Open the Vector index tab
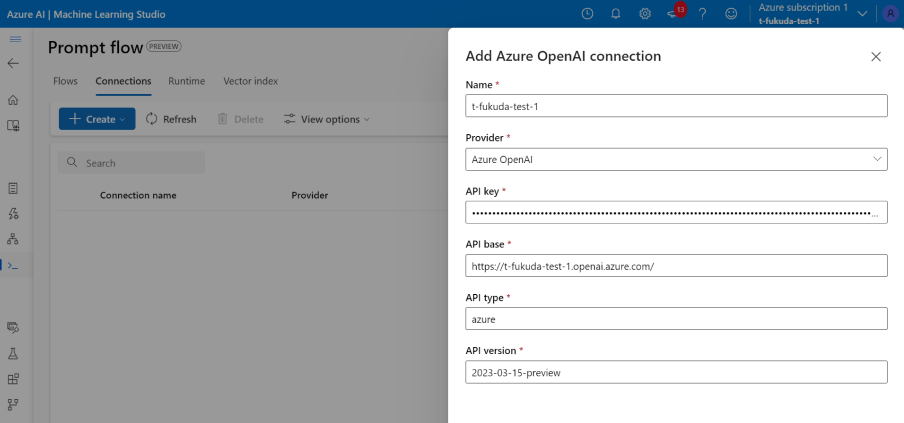The width and height of the screenshot is (904, 423). tap(250, 81)
